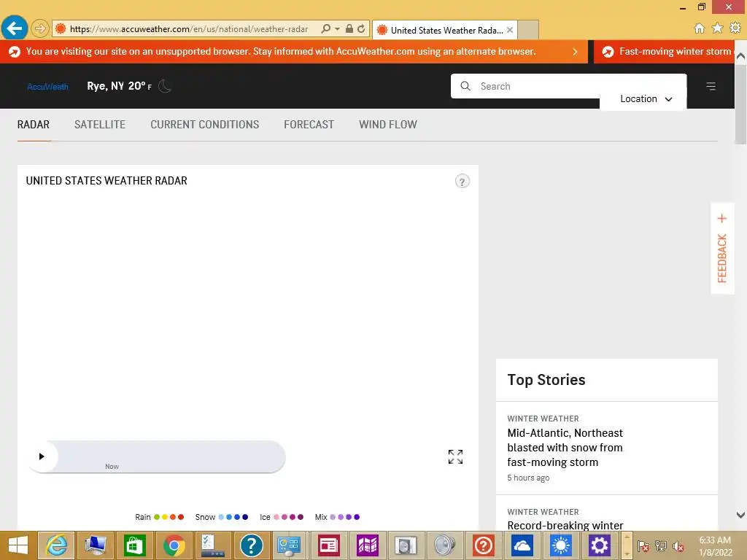The image size is (747, 560).
Task: Open the OneDrive cloud taskbar icon
Action: pos(522,545)
